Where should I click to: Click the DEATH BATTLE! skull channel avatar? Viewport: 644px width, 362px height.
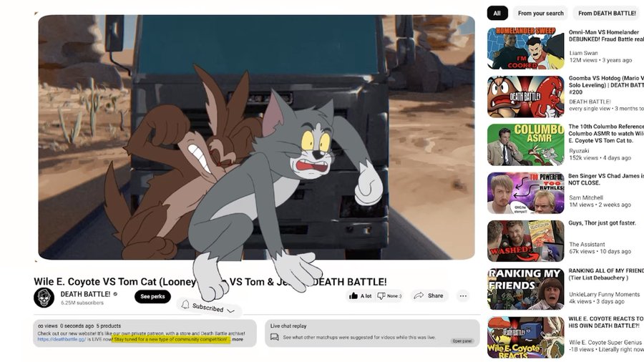[x=44, y=298]
